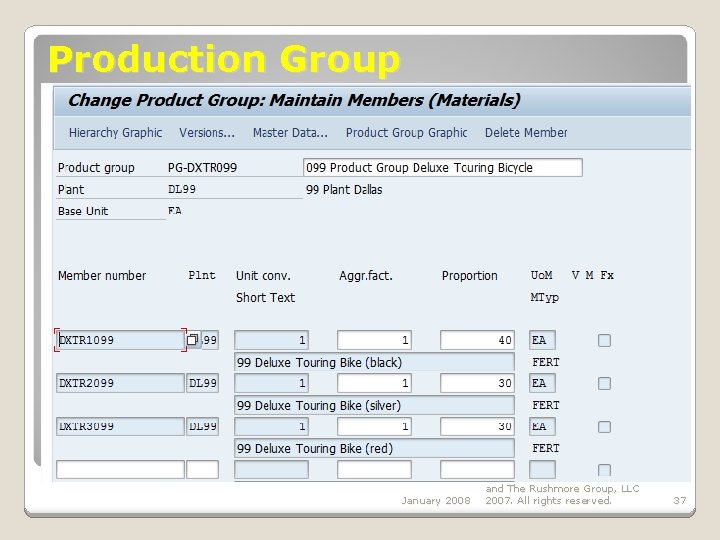Click the empty UoM field in last row

[x=542, y=469]
